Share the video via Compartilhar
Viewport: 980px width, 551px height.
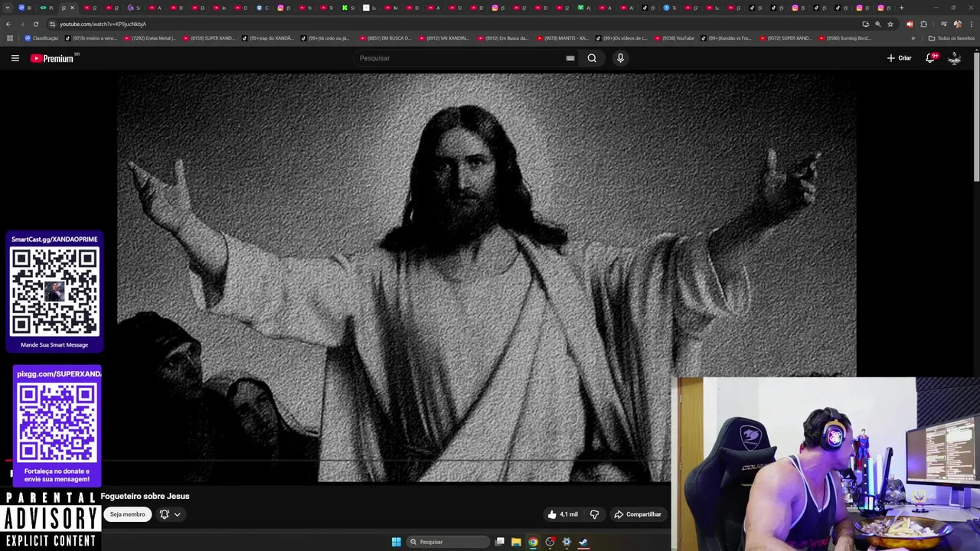(x=638, y=514)
